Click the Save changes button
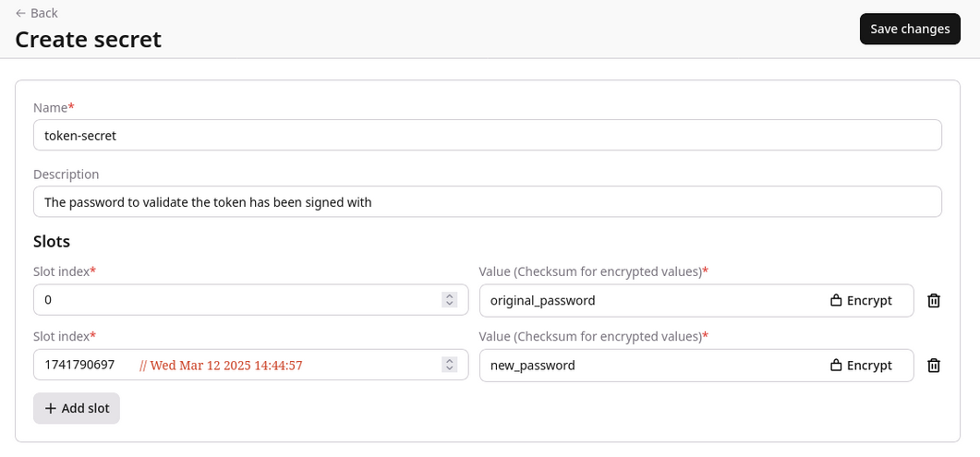 click(x=909, y=29)
